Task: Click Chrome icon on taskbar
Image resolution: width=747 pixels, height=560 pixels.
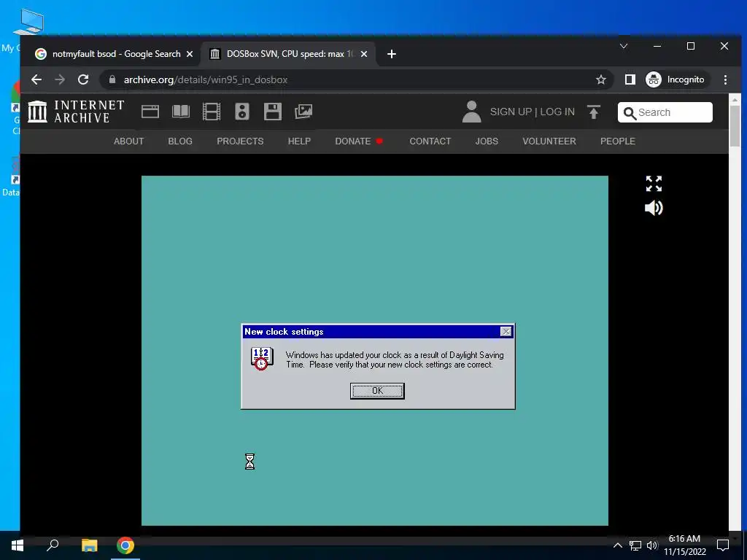Action: click(x=125, y=545)
